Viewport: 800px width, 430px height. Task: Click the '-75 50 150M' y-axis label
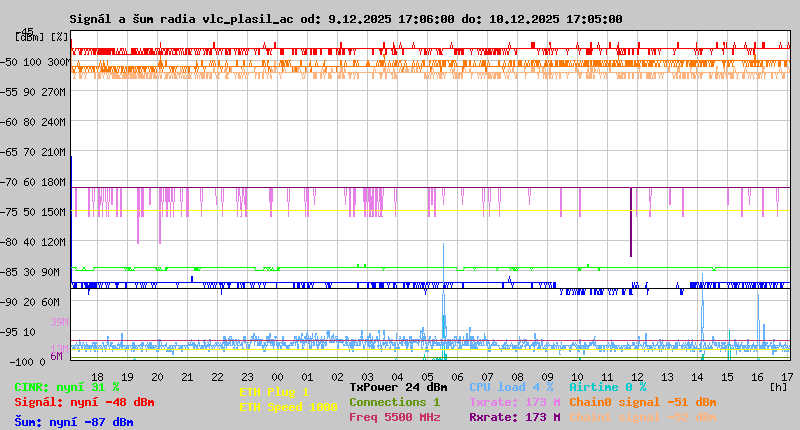(34, 212)
